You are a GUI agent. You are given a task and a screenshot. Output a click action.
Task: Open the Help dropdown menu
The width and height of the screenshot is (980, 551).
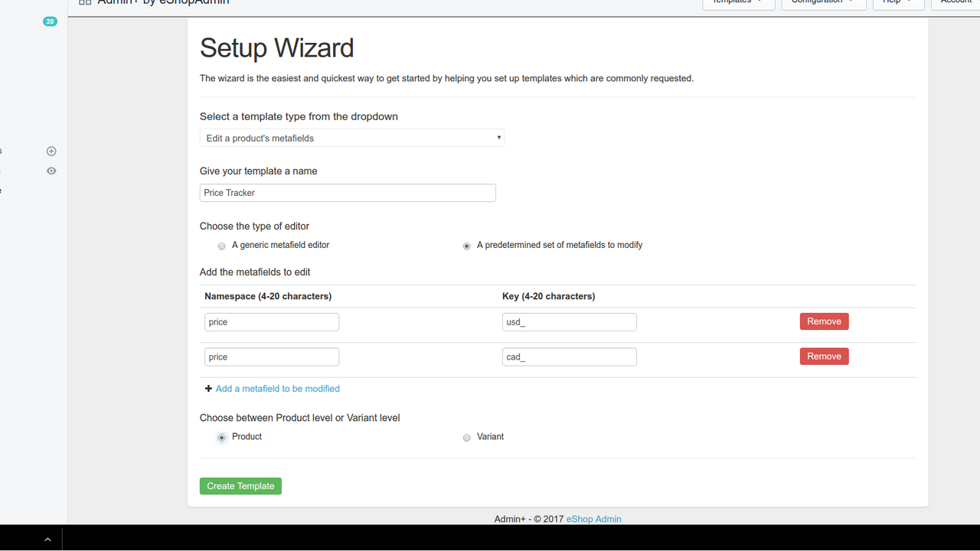(x=897, y=3)
